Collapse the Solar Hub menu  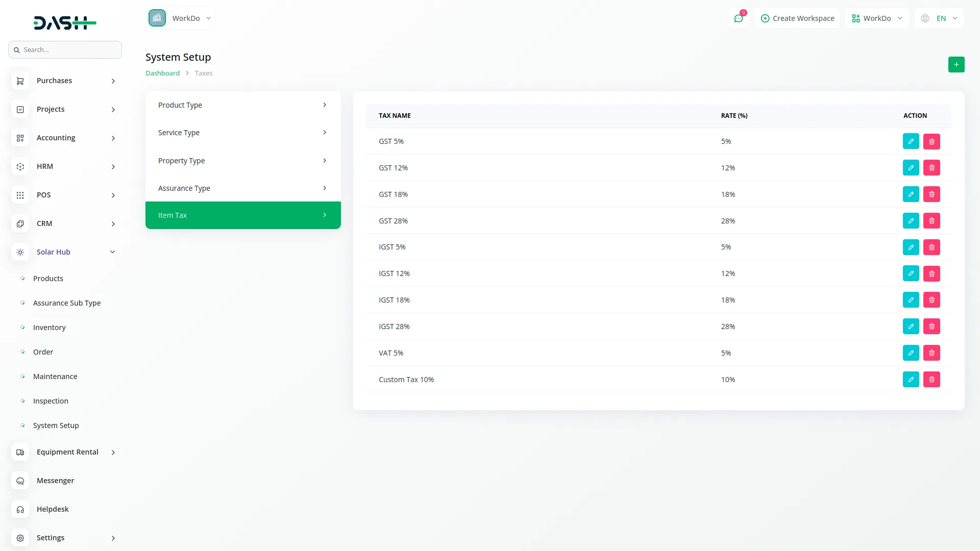(112, 252)
